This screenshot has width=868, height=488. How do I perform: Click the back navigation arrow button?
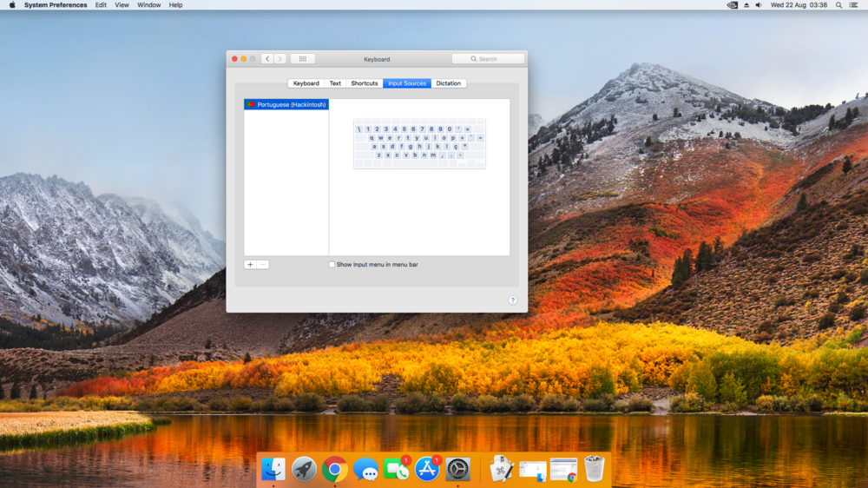pos(266,59)
